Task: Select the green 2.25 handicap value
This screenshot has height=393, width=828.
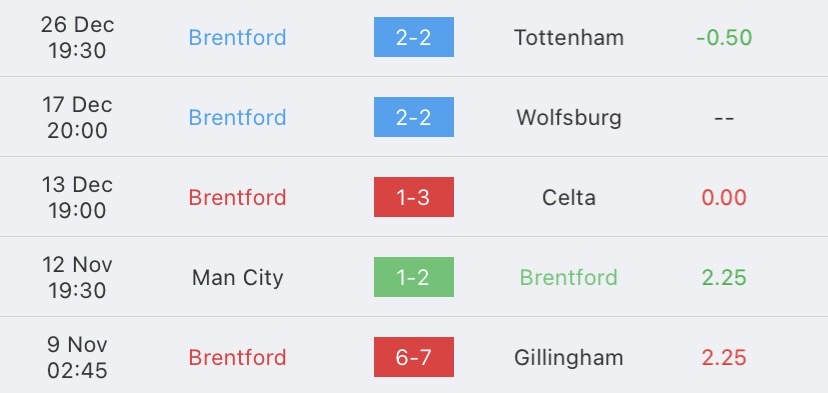Action: pos(724,278)
